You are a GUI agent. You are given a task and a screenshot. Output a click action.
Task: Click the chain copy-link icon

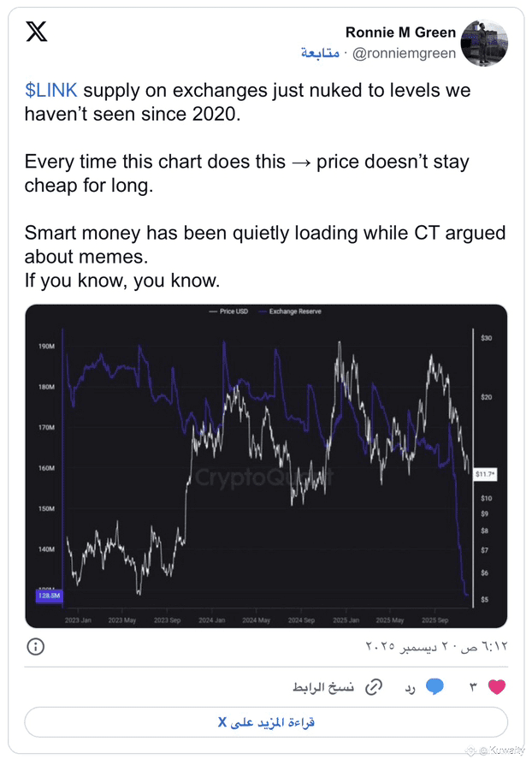tap(374, 686)
